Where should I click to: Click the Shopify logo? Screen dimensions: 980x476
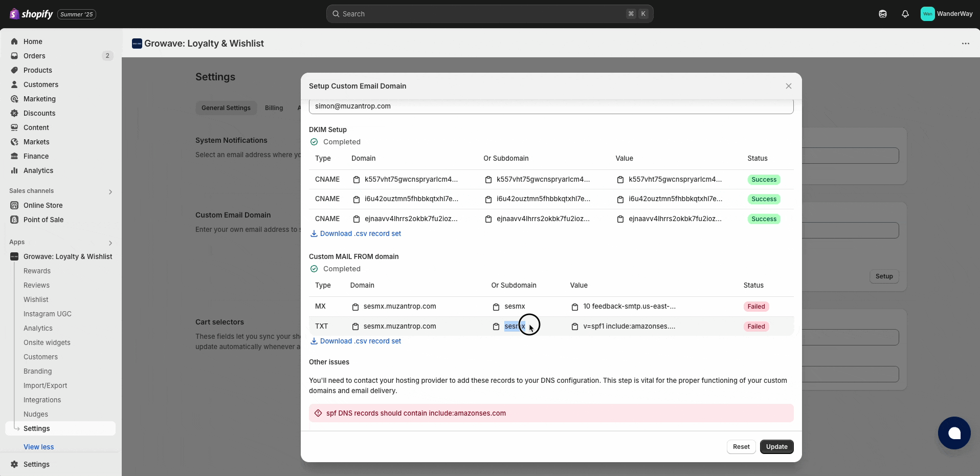tap(31, 14)
